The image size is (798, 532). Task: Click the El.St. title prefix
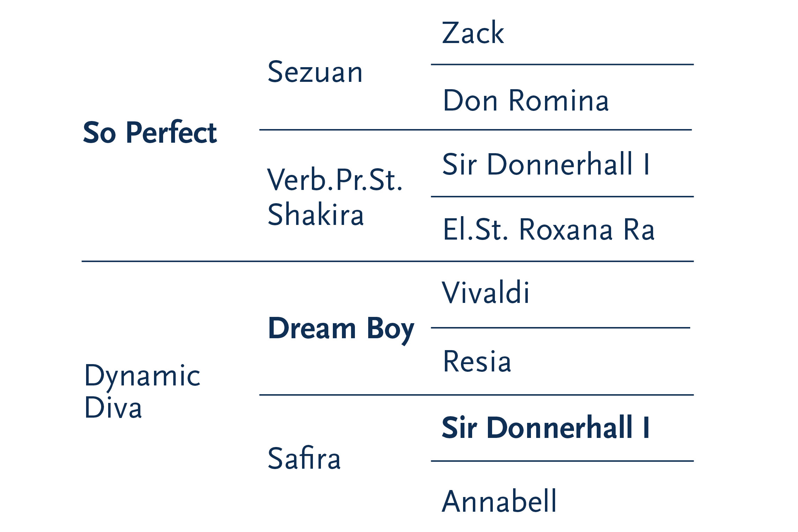(x=475, y=230)
